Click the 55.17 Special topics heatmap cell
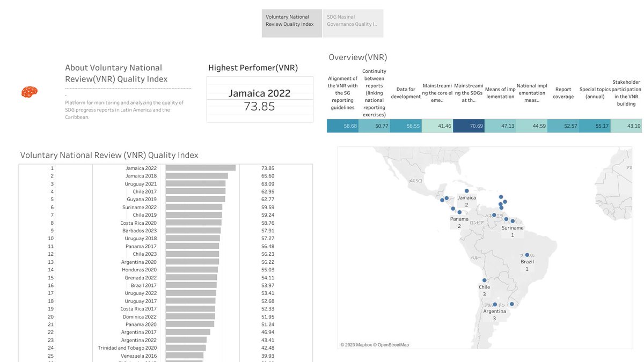Viewport: 644px width, 362px height. point(595,126)
